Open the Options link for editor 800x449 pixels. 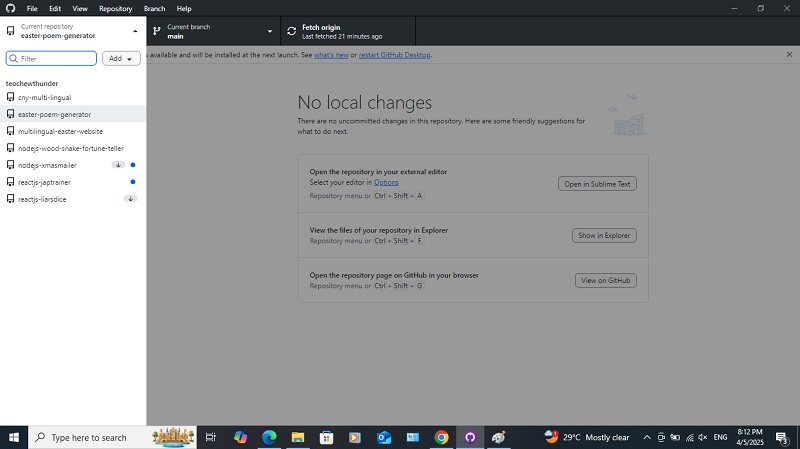point(386,182)
